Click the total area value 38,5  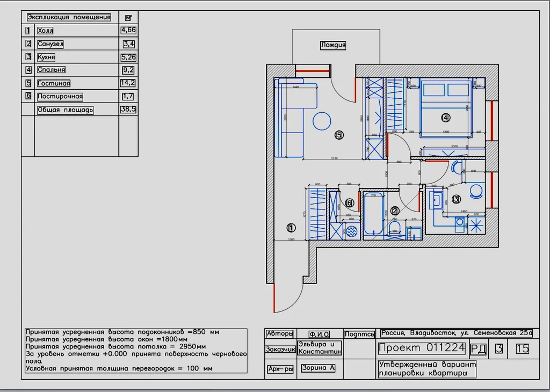pyautogui.click(x=128, y=110)
